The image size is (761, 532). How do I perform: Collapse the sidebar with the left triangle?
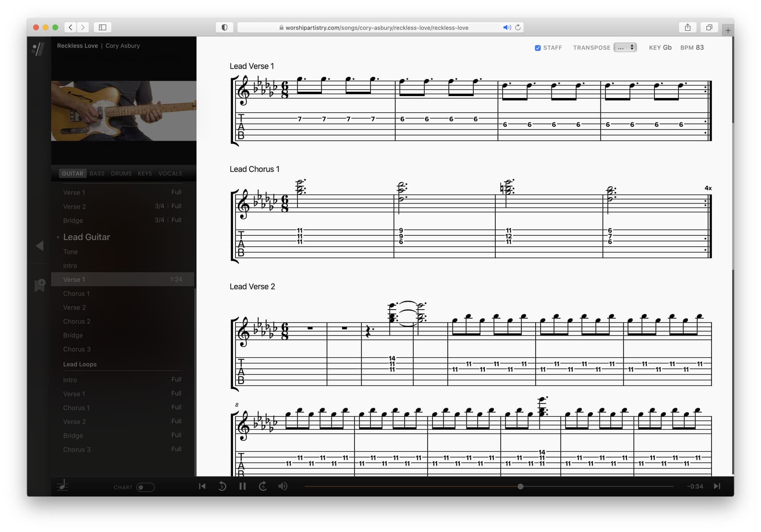39,246
